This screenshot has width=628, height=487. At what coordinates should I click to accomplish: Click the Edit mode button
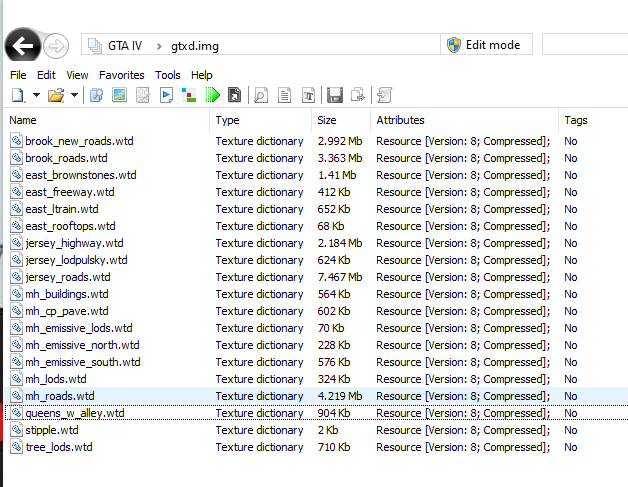coord(487,44)
